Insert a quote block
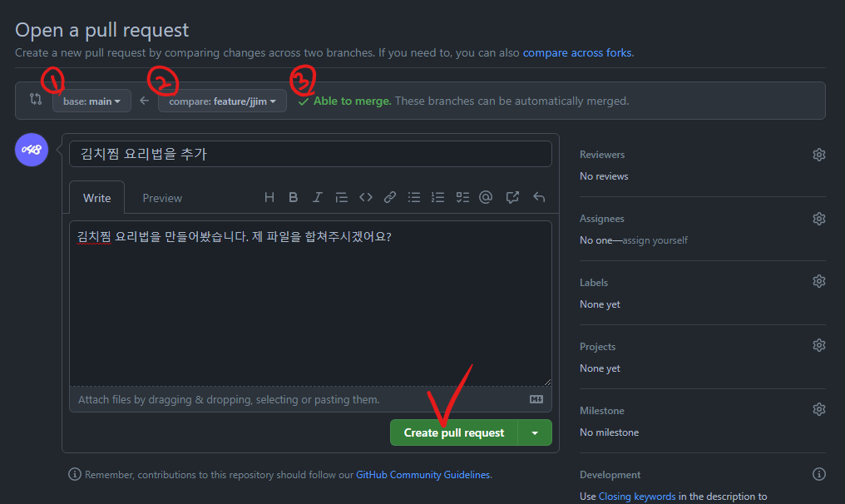Viewport: 845px width, 504px height. pos(341,197)
